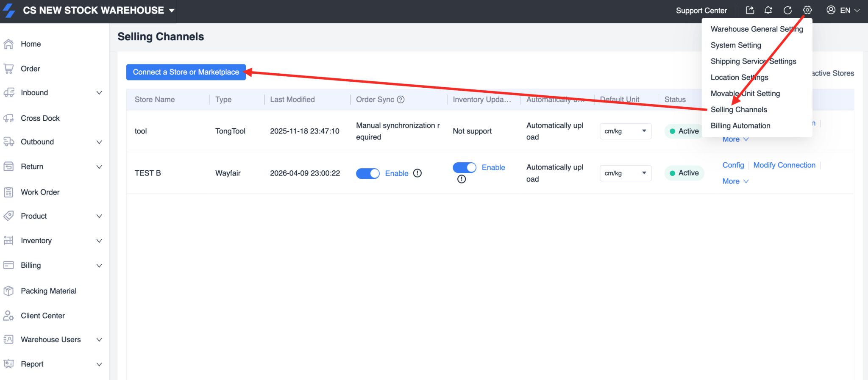
Task: Click Modify Connection link for TEST B
Action: pyautogui.click(x=784, y=165)
